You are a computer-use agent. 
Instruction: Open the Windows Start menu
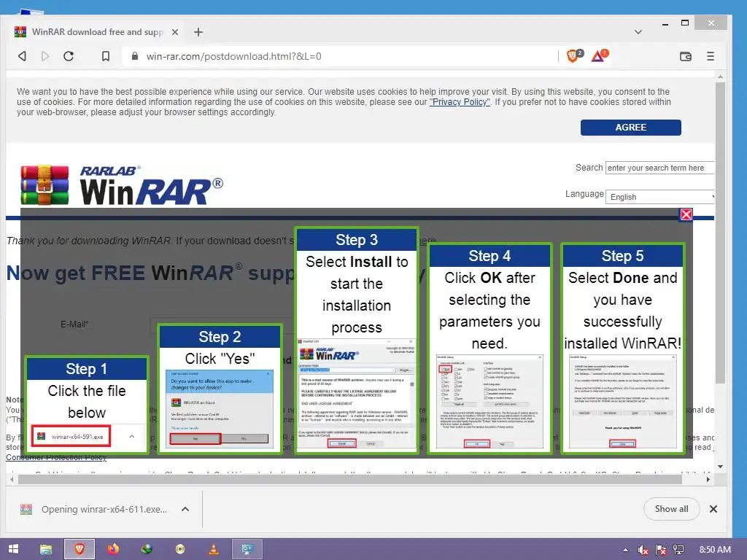[x=13, y=549]
